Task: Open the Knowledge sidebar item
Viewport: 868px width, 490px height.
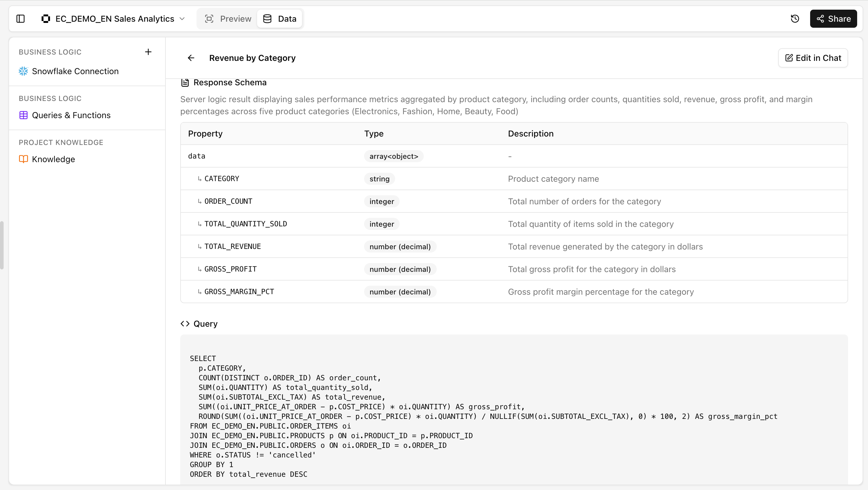Action: [x=53, y=159]
